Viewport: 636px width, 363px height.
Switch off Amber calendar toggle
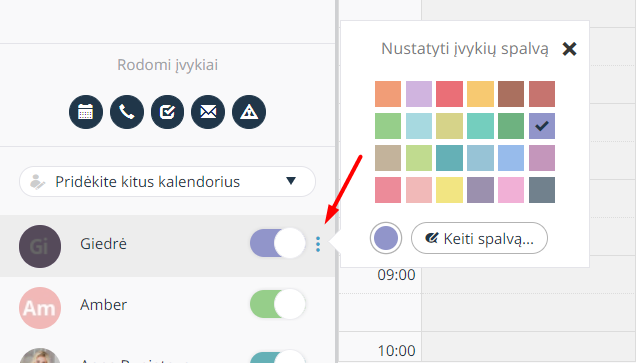(x=277, y=304)
